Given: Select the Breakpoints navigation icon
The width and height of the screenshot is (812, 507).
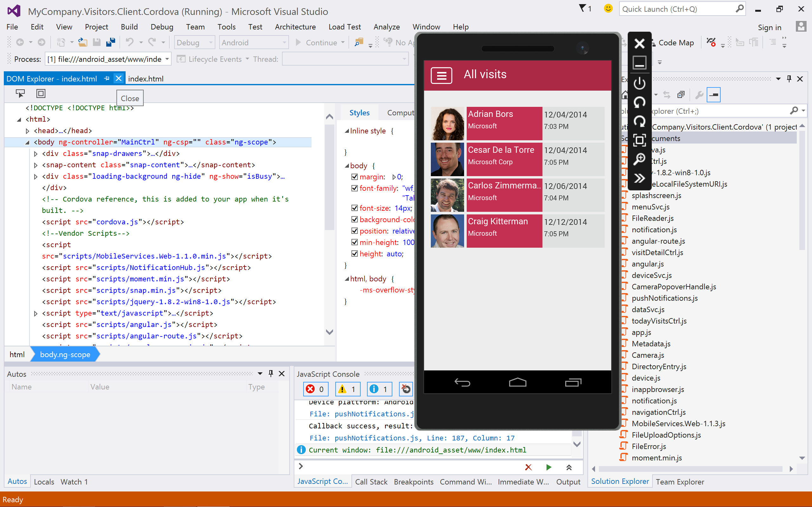Looking at the screenshot, I should (413, 481).
